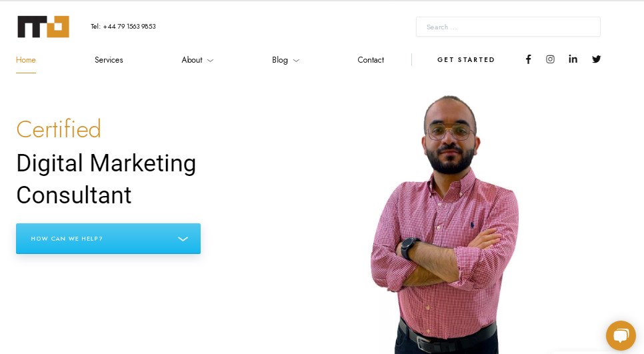Select the About menu label
Image resolution: width=644 pixels, height=354 pixels.
coord(192,60)
